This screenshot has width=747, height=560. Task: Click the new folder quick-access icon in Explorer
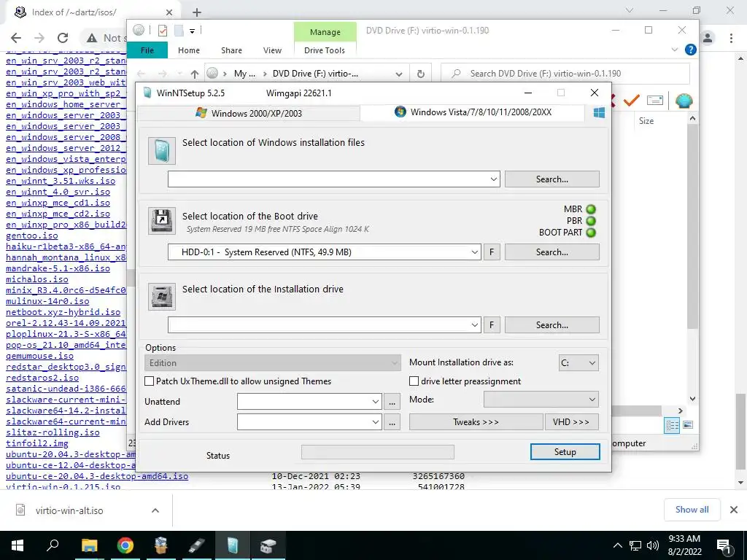tap(179, 31)
